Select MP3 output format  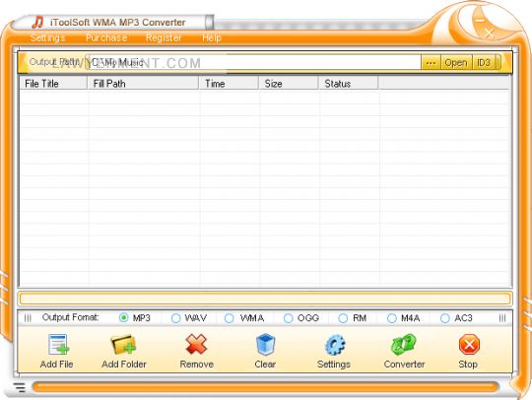coord(124,318)
